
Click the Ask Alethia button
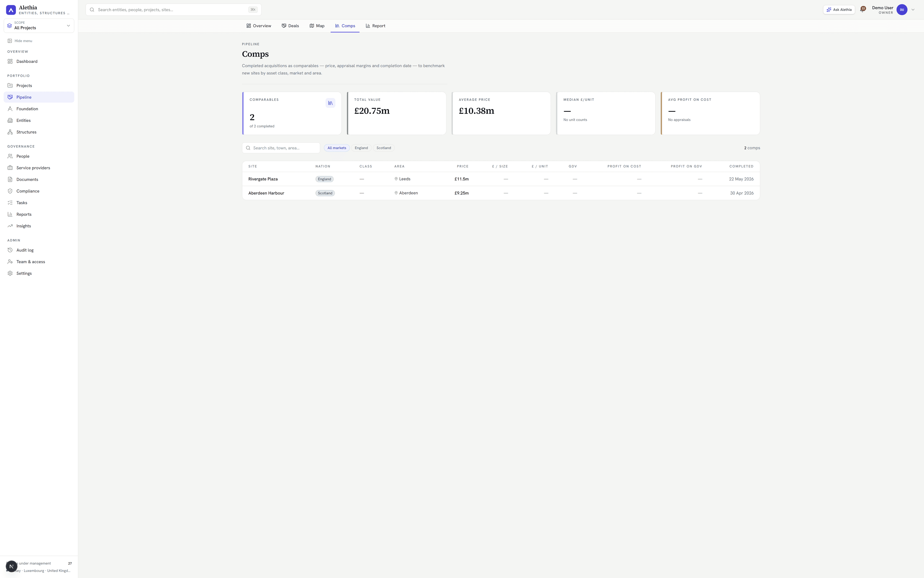[839, 10]
